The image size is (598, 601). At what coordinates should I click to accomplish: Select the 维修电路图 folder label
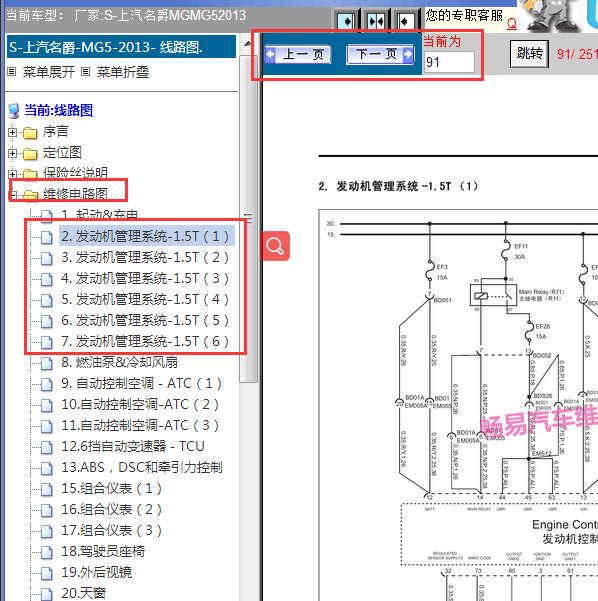point(75,194)
